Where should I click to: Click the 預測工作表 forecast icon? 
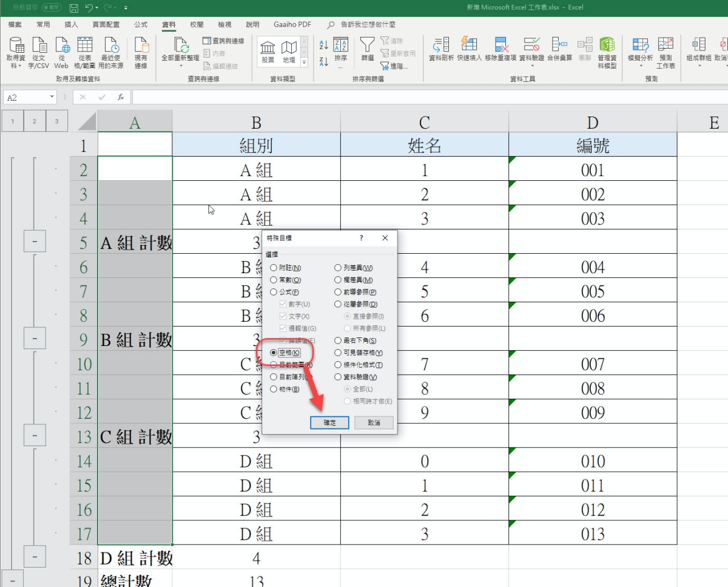point(666,46)
